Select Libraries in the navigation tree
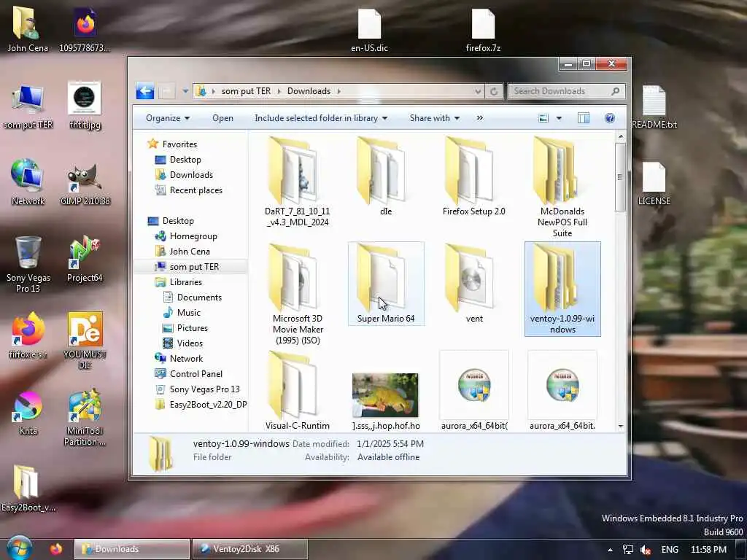747x560 pixels. click(x=185, y=282)
